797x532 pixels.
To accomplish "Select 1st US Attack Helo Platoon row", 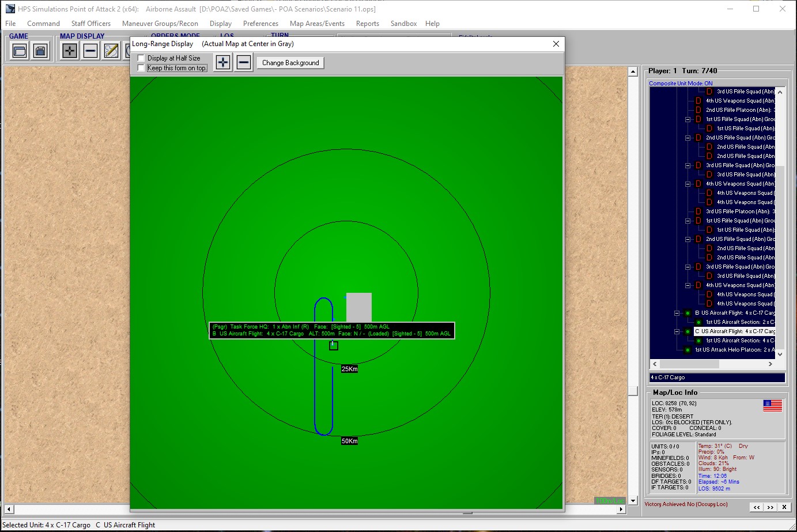I will click(x=735, y=350).
